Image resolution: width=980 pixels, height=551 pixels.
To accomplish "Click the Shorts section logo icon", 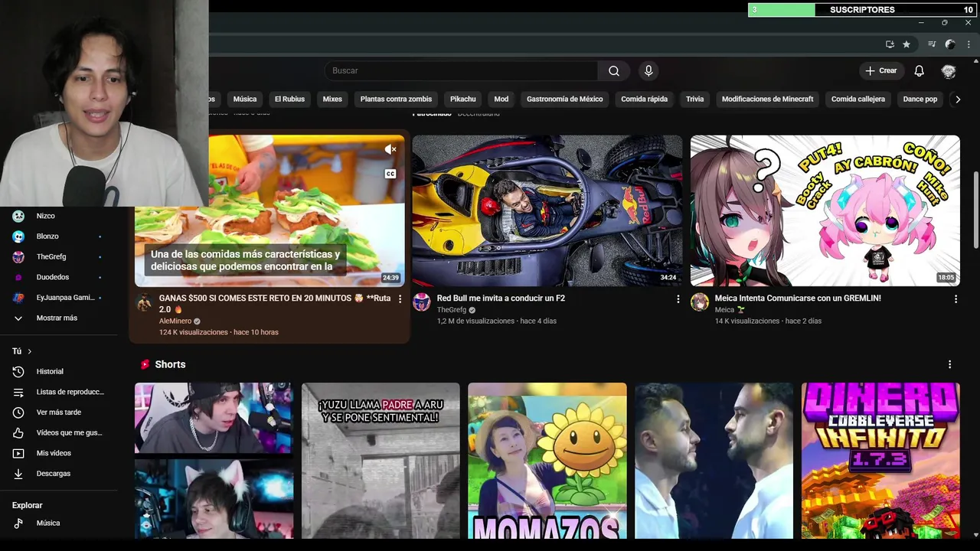I will click(x=145, y=364).
